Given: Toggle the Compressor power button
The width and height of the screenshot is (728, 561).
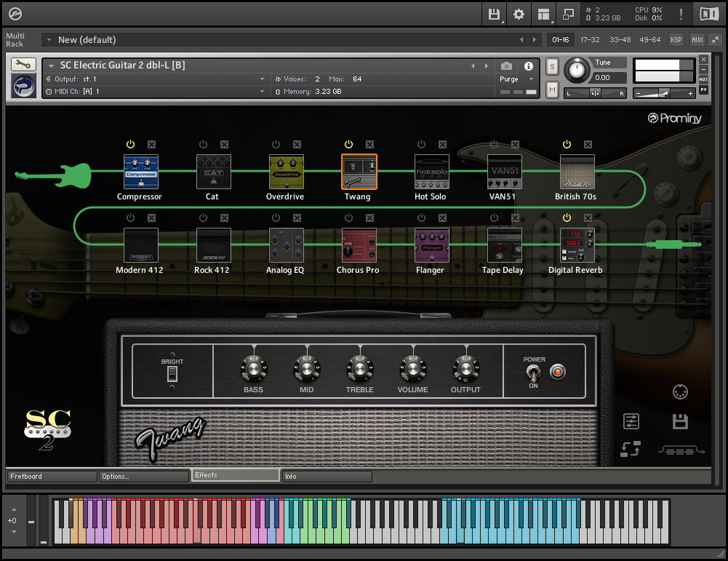Looking at the screenshot, I should (x=130, y=144).
